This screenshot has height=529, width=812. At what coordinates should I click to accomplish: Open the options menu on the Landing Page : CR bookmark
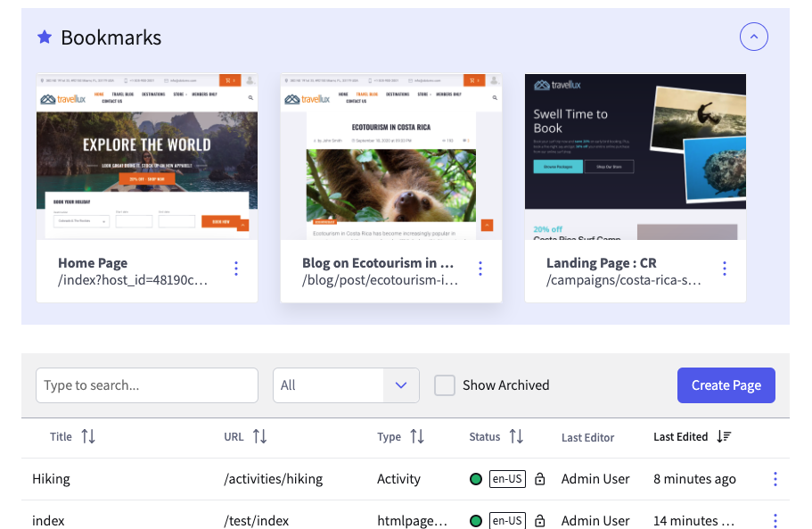coord(725,268)
